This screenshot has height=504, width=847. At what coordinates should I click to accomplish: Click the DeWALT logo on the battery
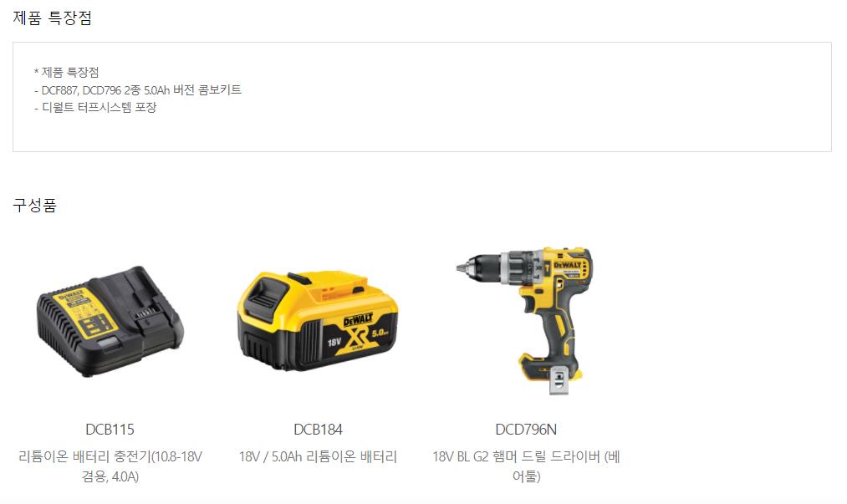point(358,320)
